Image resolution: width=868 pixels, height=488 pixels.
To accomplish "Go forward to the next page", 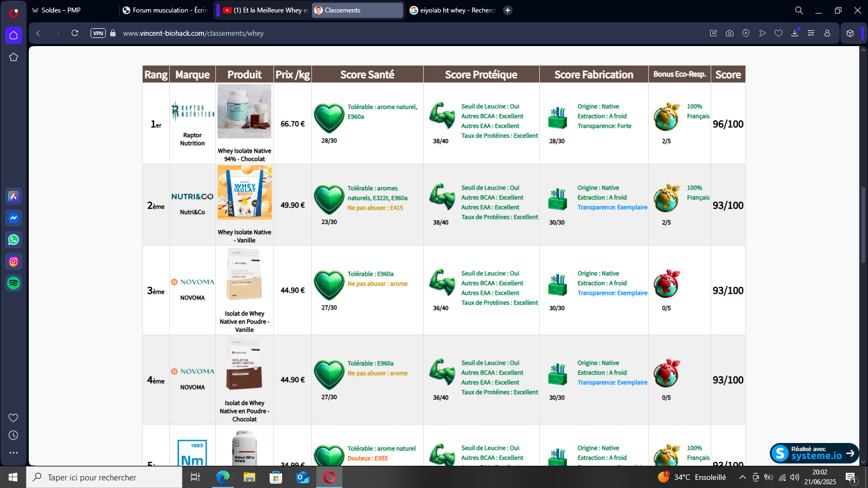I will (x=58, y=33).
